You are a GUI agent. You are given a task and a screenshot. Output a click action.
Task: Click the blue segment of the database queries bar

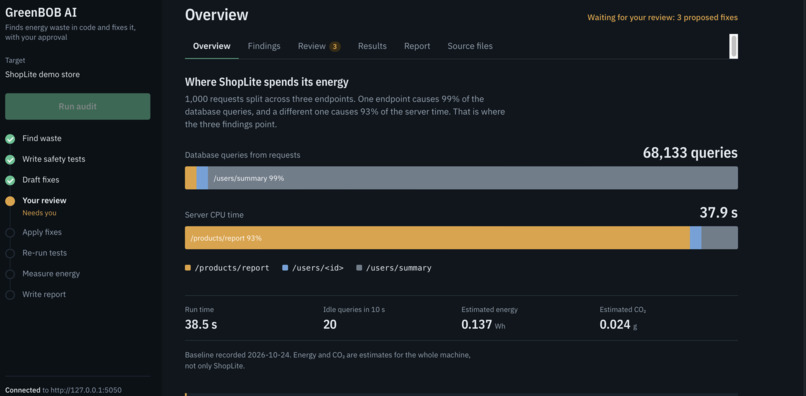pos(202,178)
